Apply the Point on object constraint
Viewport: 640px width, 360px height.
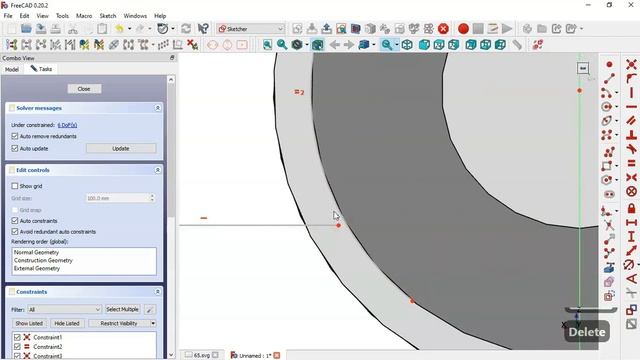click(x=631, y=78)
